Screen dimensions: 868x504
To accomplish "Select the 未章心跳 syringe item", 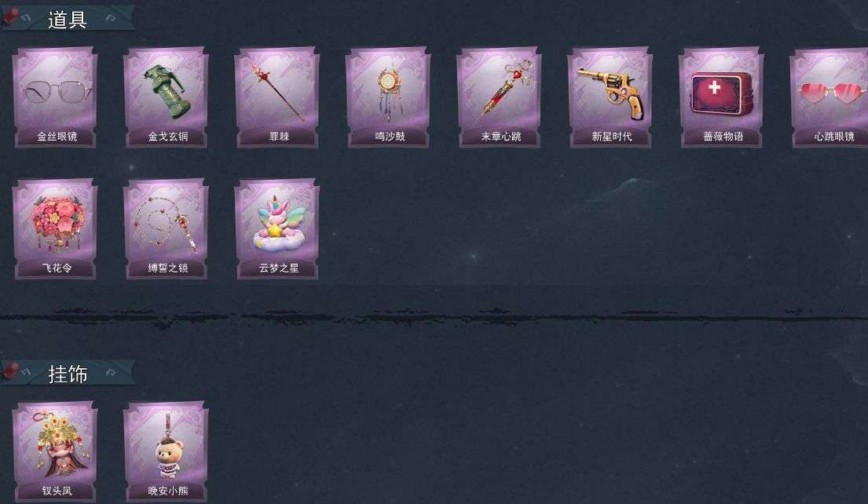I will [500, 97].
